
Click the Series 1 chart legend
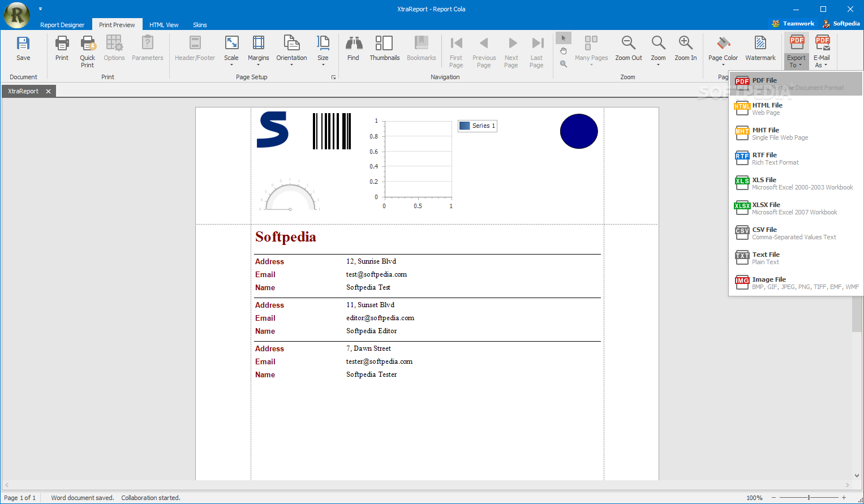click(478, 126)
